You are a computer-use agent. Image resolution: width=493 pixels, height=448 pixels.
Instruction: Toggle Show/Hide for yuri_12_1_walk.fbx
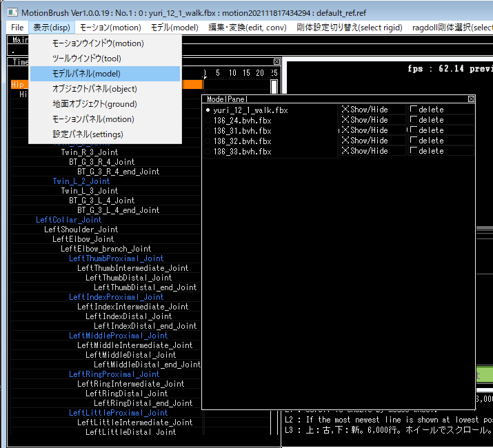346,110
